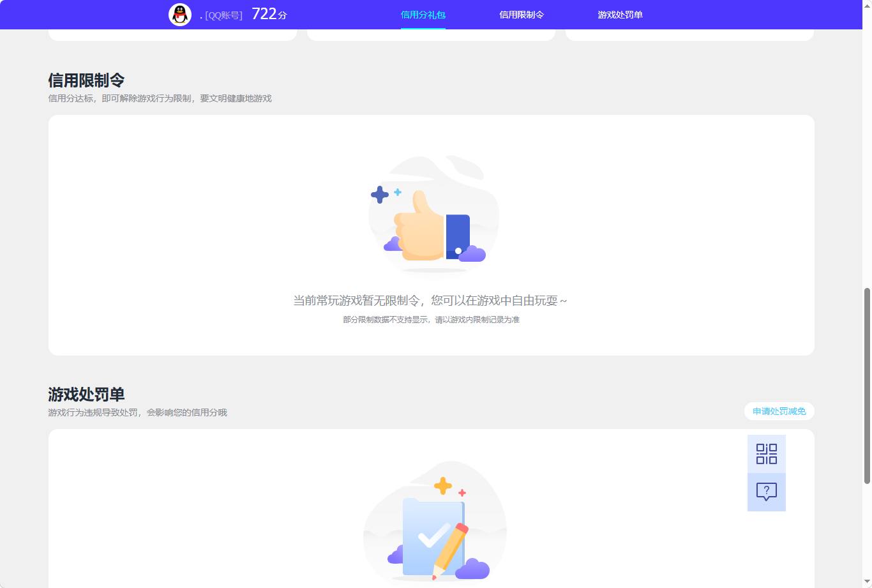Click the page vertical scrollbar thumb

coord(867,386)
